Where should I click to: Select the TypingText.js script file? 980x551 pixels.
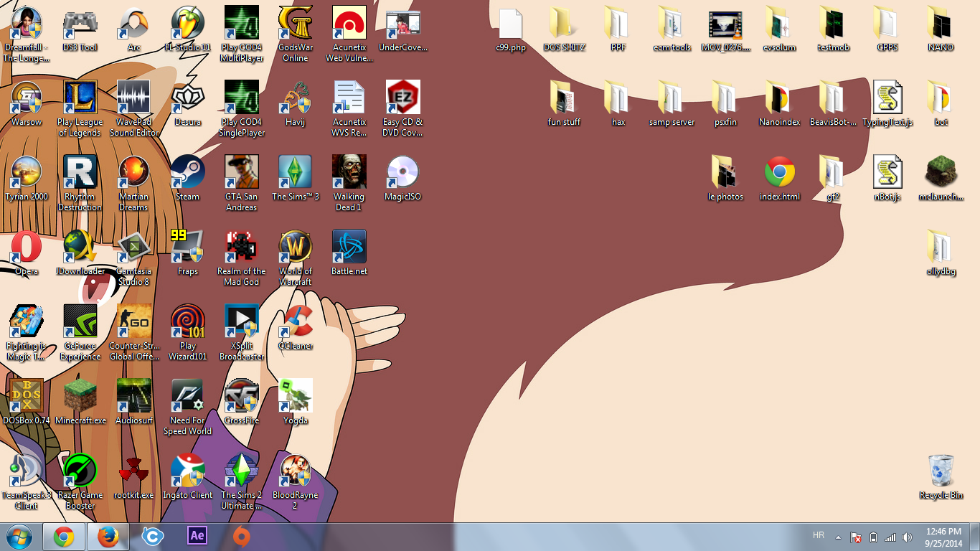[x=887, y=104]
